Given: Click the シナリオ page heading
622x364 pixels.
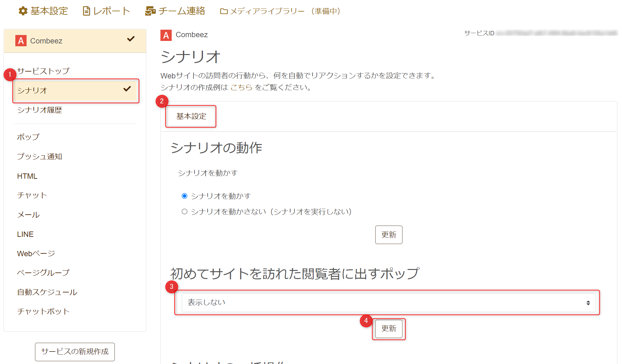Looking at the screenshot, I should pyautogui.click(x=190, y=57).
